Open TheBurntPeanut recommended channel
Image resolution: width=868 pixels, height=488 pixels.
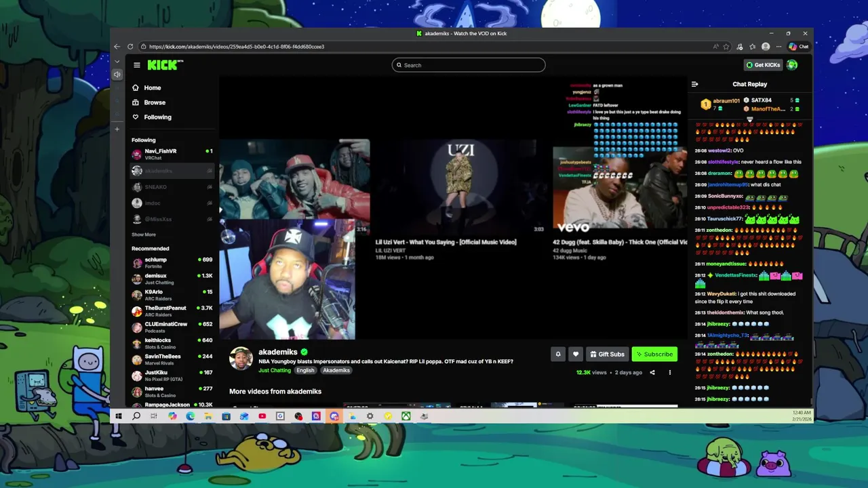173,311
